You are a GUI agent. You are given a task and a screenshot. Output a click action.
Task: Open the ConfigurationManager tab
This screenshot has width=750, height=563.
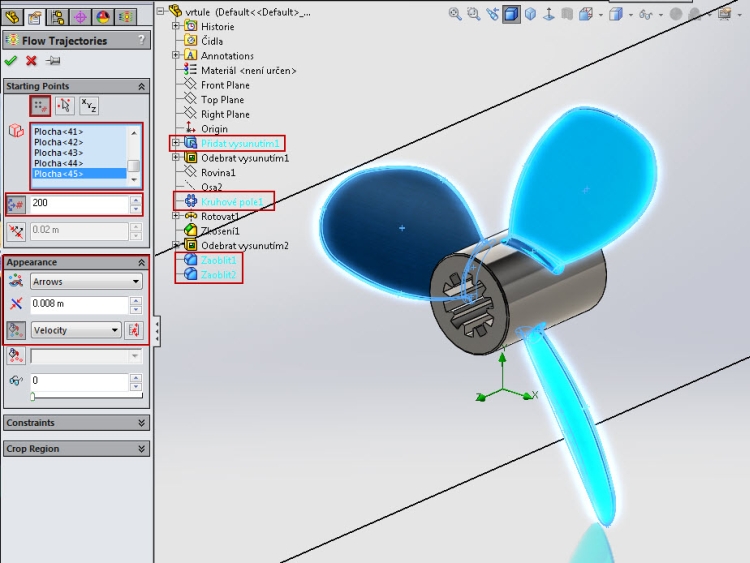(x=57, y=17)
